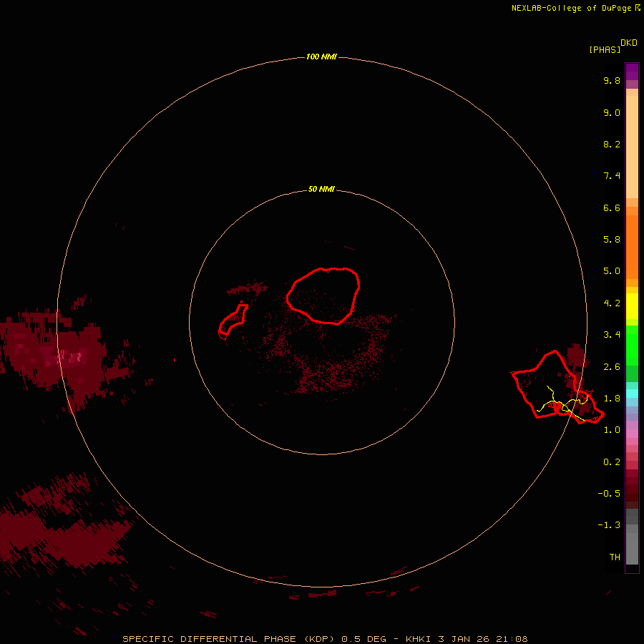Click the KDP product caption at the bottom

pos(325,639)
